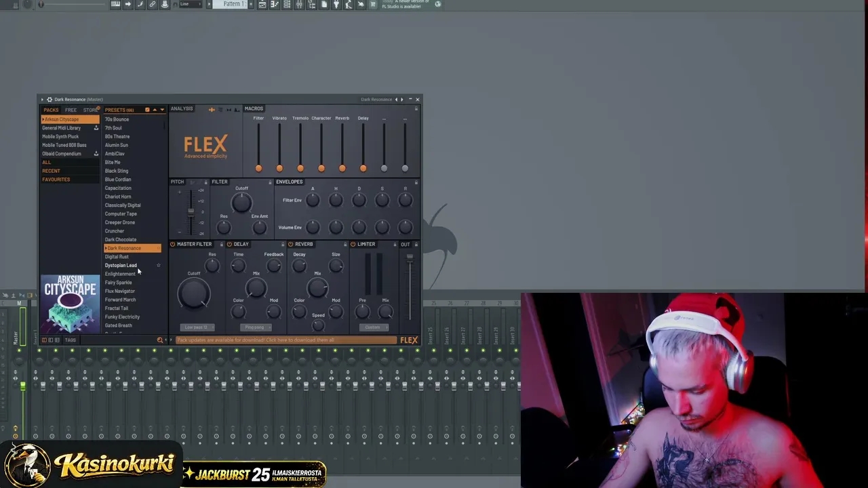Lock the Filter section

coord(270,182)
